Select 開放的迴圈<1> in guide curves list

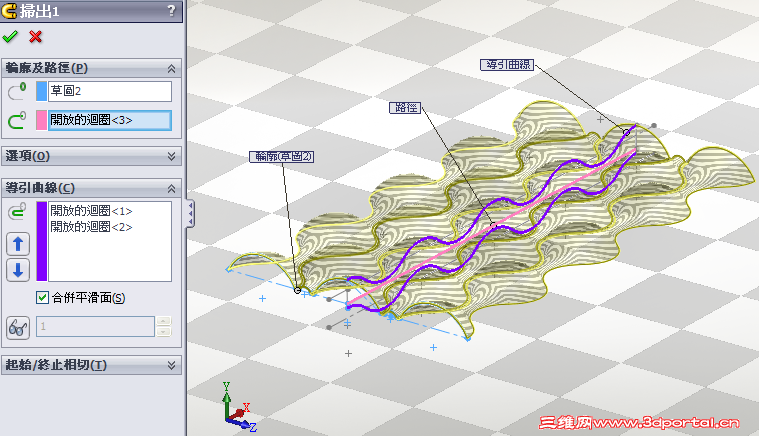pos(91,211)
